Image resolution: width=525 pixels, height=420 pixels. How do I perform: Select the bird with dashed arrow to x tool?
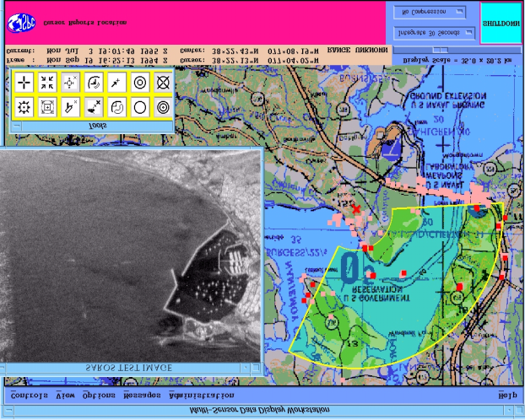[94, 107]
